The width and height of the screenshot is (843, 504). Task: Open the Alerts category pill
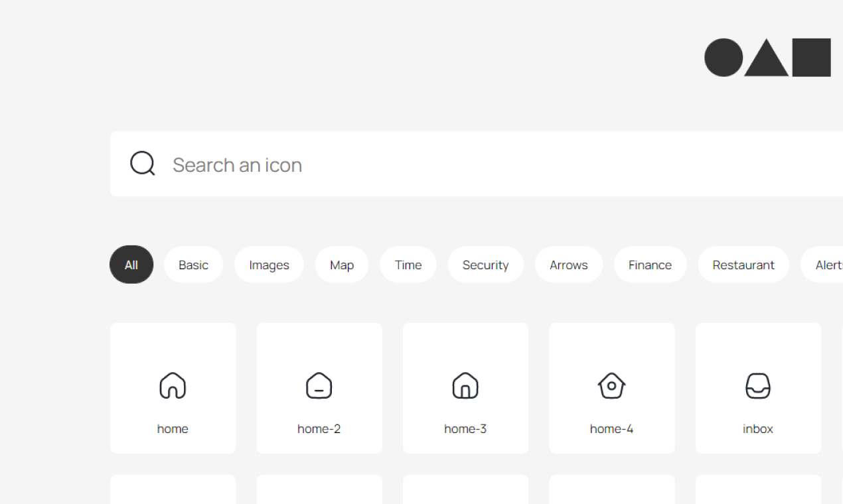pyautogui.click(x=823, y=265)
